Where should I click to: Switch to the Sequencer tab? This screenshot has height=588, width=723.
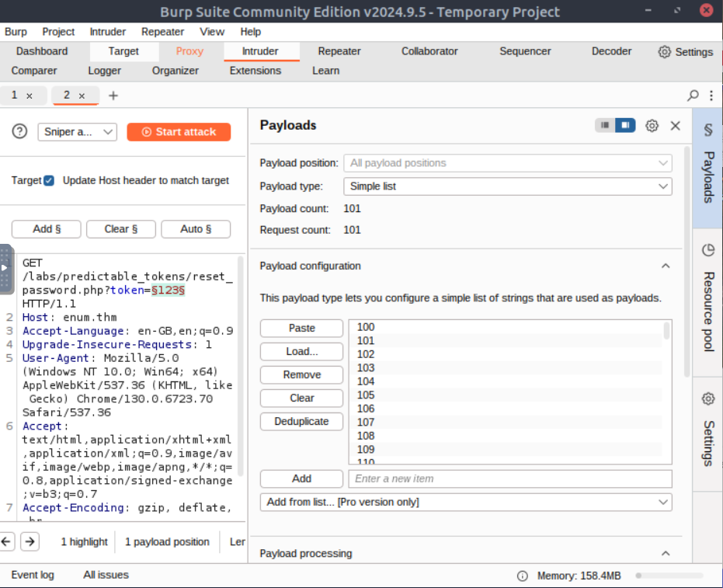click(x=525, y=51)
